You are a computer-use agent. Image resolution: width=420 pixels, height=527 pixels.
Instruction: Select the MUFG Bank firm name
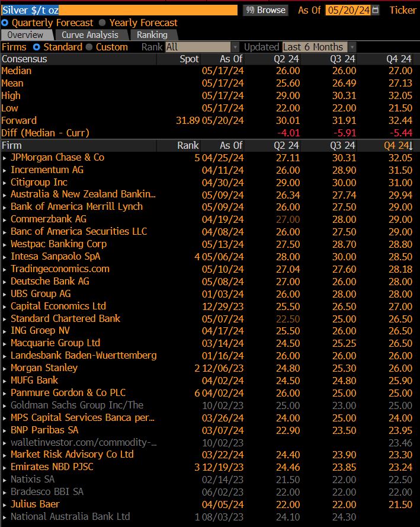coord(34,381)
